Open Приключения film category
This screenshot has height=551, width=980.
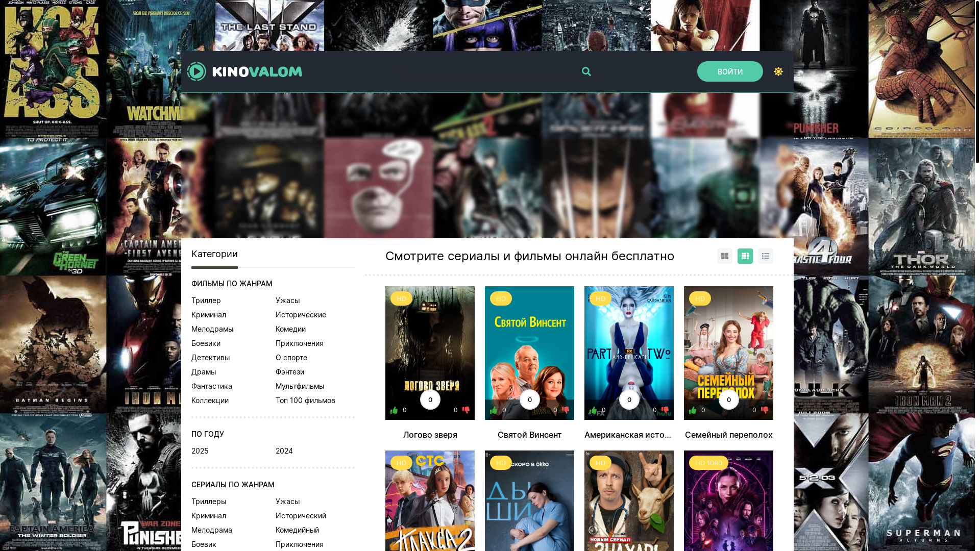300,343
